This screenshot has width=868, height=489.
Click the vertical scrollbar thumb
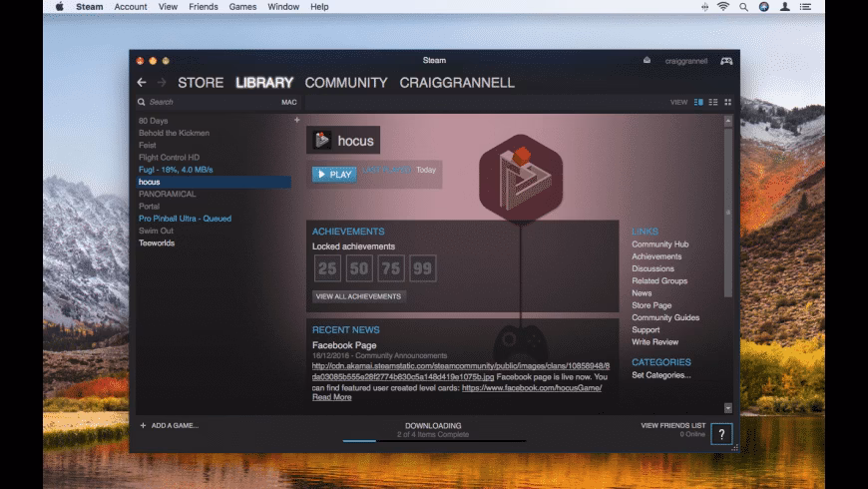point(728,212)
